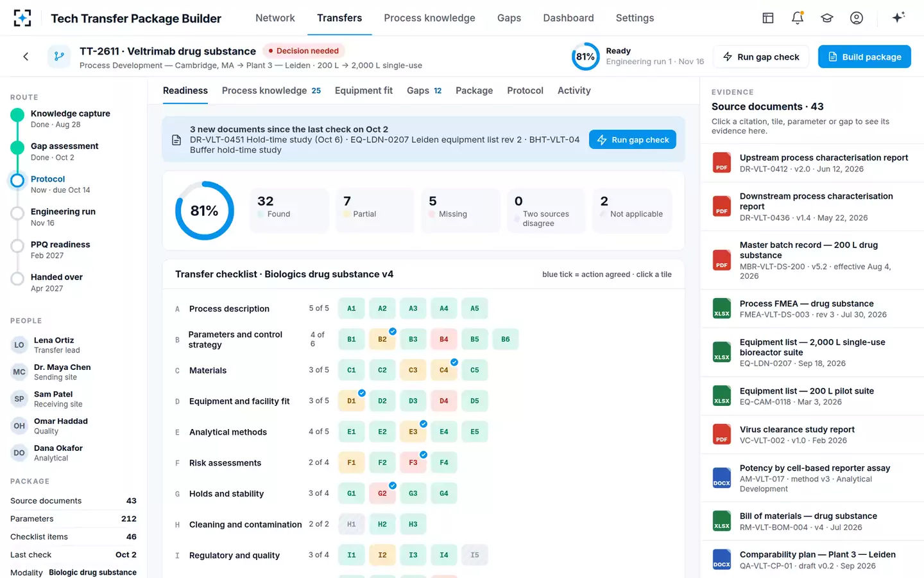This screenshot has width=924, height=578.
Task: Switch to Process knowledge tab
Action: point(271,91)
